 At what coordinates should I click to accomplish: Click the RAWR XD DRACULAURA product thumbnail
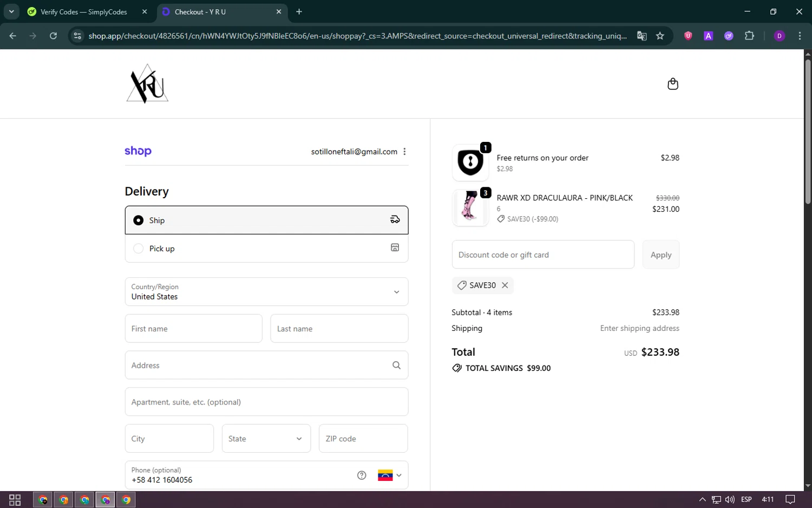470,207
